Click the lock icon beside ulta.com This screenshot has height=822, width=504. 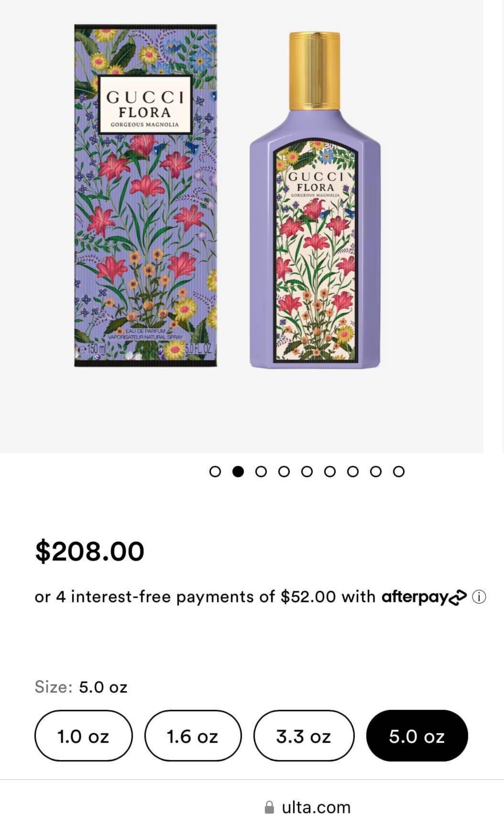click(x=269, y=807)
